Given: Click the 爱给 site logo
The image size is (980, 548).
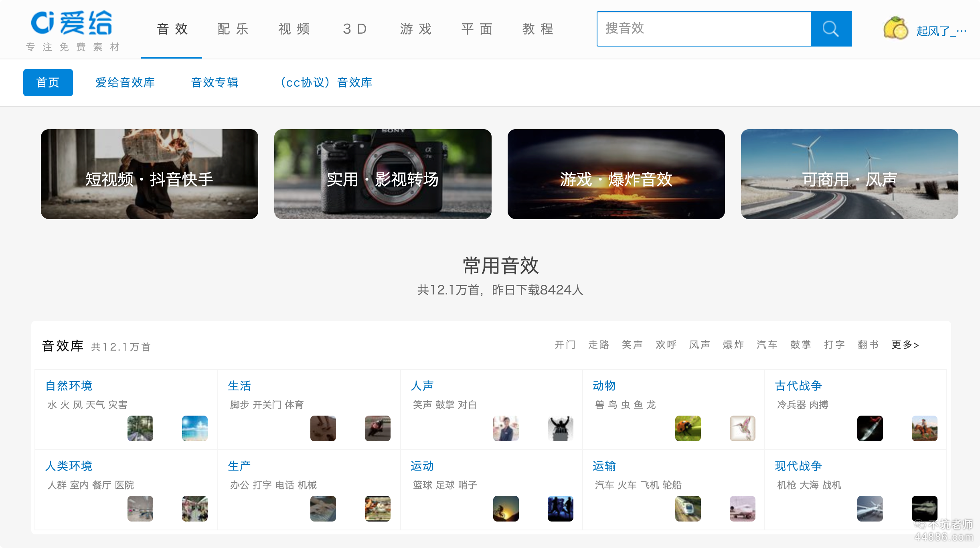Looking at the screenshot, I should (x=72, y=24).
